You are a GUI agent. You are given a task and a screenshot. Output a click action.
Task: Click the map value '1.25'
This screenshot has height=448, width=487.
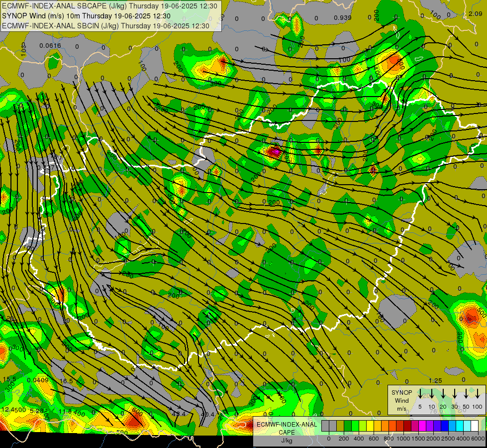435,380
